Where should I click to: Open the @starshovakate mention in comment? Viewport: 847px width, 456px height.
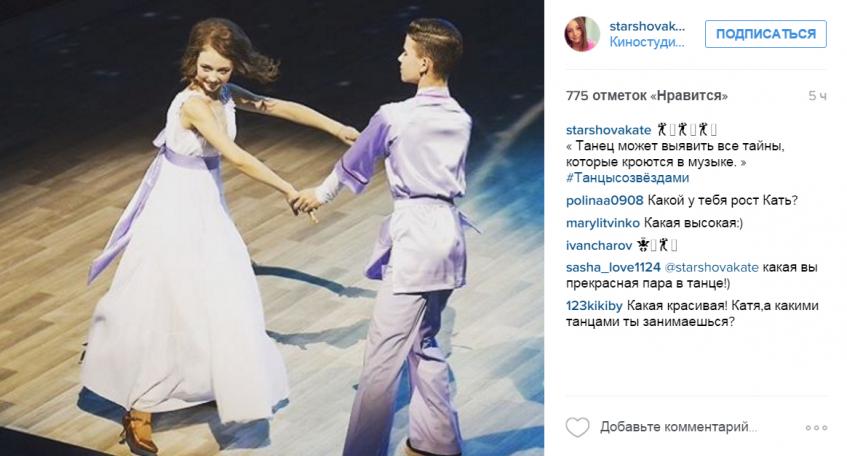click(x=711, y=267)
